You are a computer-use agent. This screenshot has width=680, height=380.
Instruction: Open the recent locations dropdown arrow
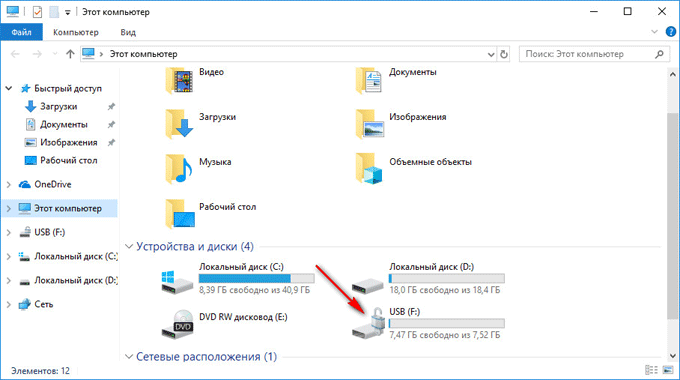click(x=55, y=54)
